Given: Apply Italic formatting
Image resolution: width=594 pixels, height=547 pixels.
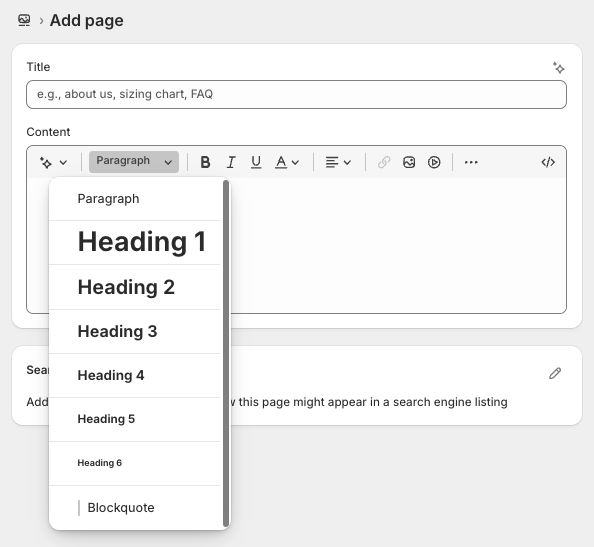Looking at the screenshot, I should (230, 162).
